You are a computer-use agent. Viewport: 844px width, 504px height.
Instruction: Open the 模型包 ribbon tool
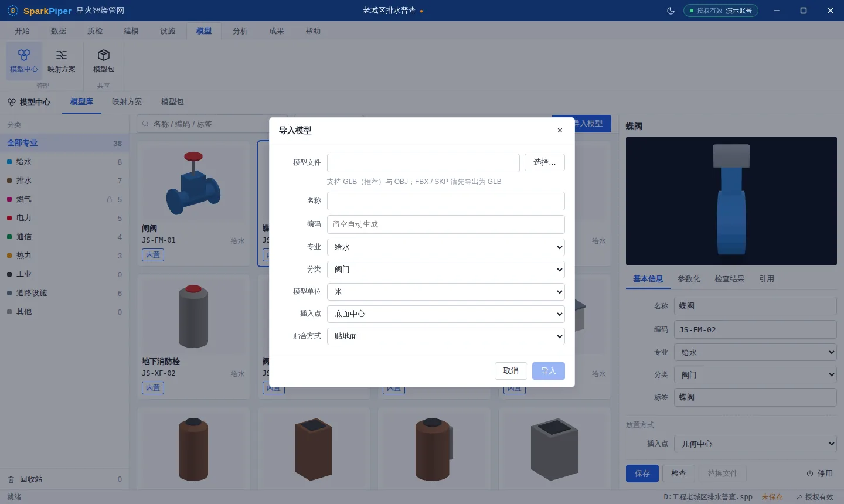[x=104, y=61]
